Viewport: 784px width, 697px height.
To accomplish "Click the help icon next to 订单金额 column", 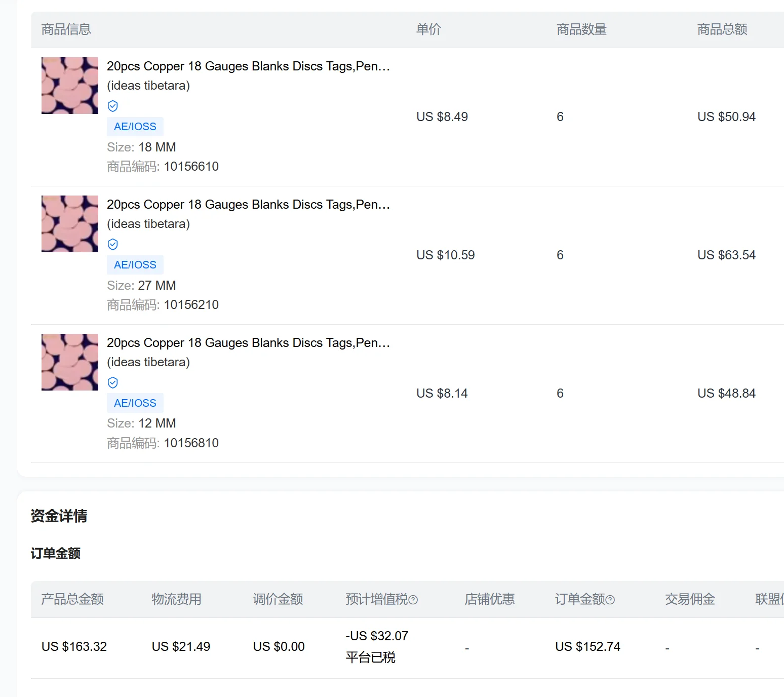I will click(610, 600).
